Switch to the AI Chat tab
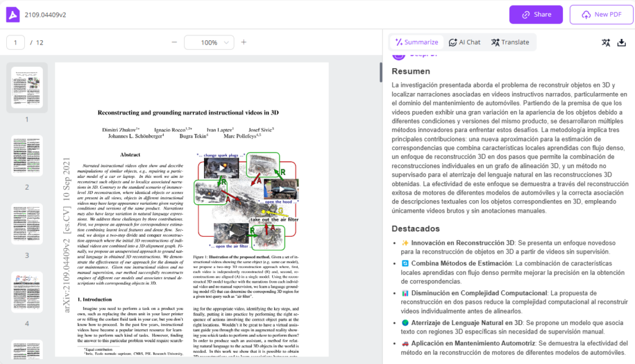 click(x=464, y=42)
